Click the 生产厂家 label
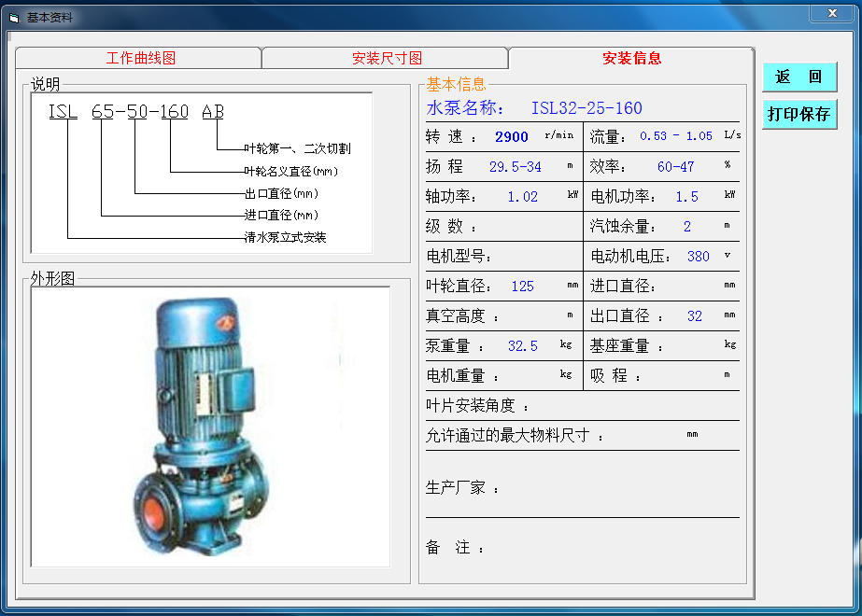 point(461,488)
